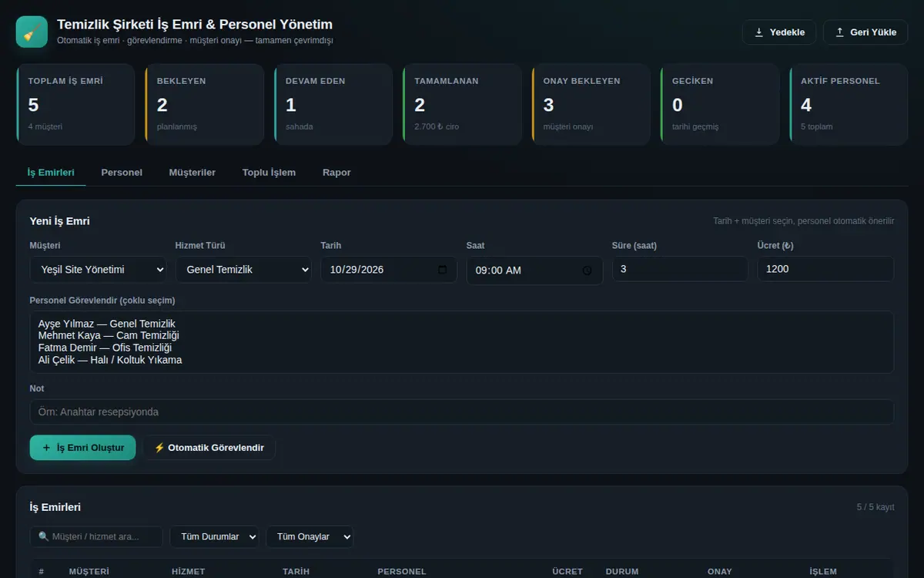Screen dimensions: 924x578
Task: Click the Saat time value 09:00 AM
Action: tap(498, 271)
